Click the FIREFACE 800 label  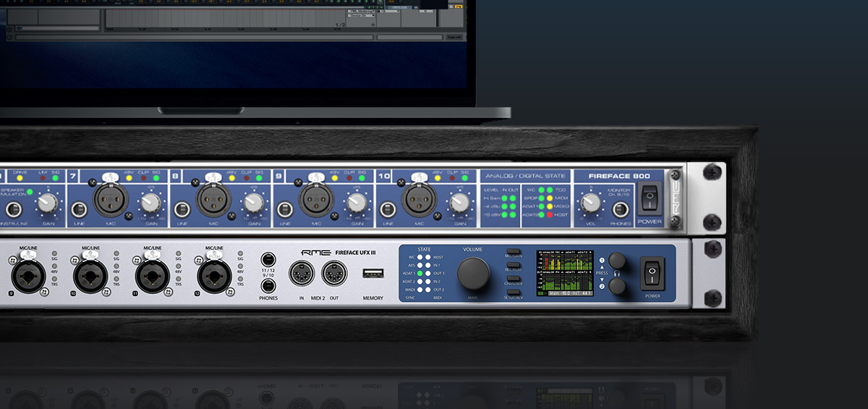pyautogui.click(x=618, y=176)
